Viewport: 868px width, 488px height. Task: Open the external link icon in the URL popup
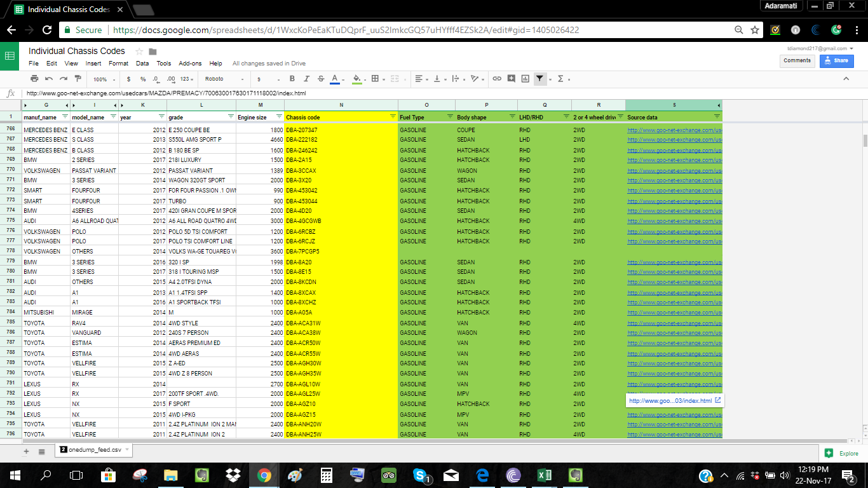pos(718,401)
